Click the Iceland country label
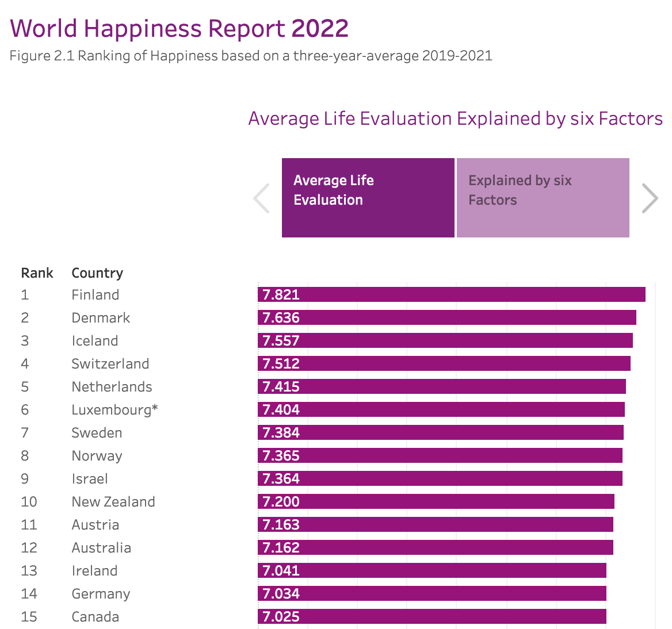 coord(95,341)
